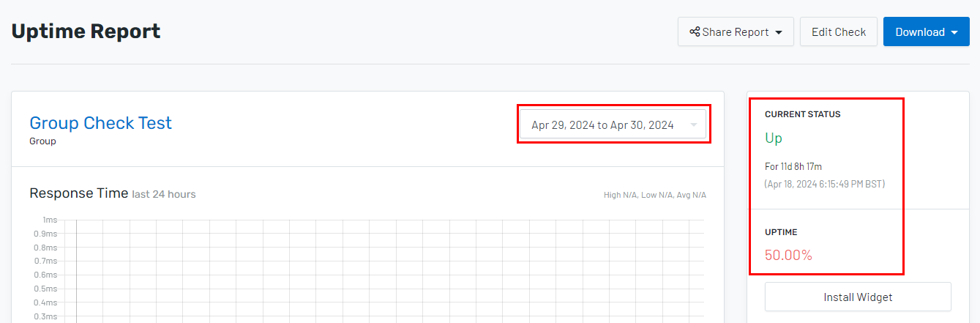Open the Share Report dropdown caret
The width and height of the screenshot is (980, 323).
(x=779, y=33)
